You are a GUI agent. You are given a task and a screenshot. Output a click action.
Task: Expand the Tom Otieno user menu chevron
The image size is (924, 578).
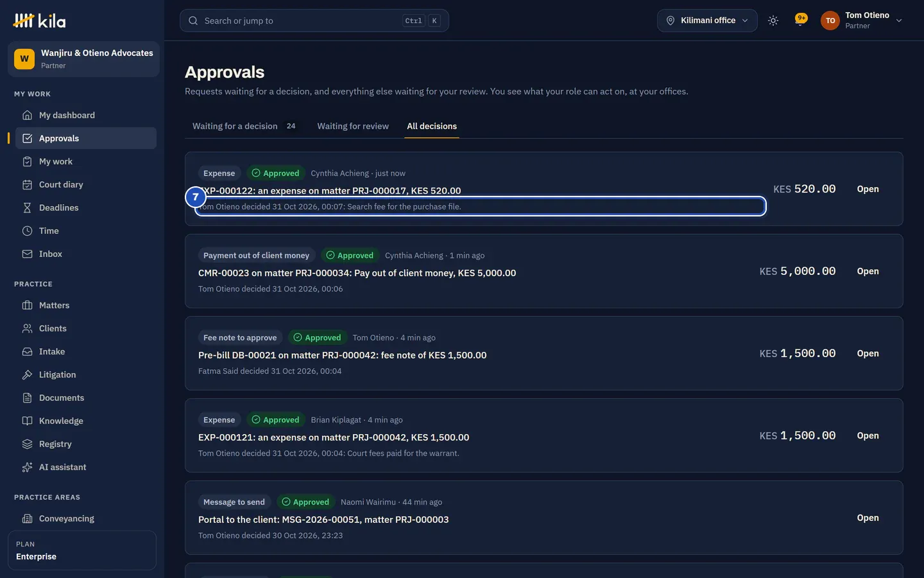click(899, 21)
